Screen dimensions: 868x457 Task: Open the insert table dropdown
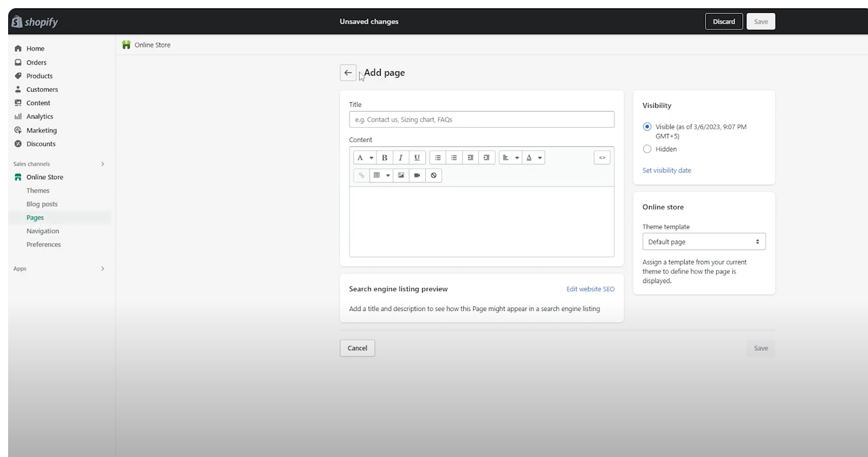[x=382, y=175]
